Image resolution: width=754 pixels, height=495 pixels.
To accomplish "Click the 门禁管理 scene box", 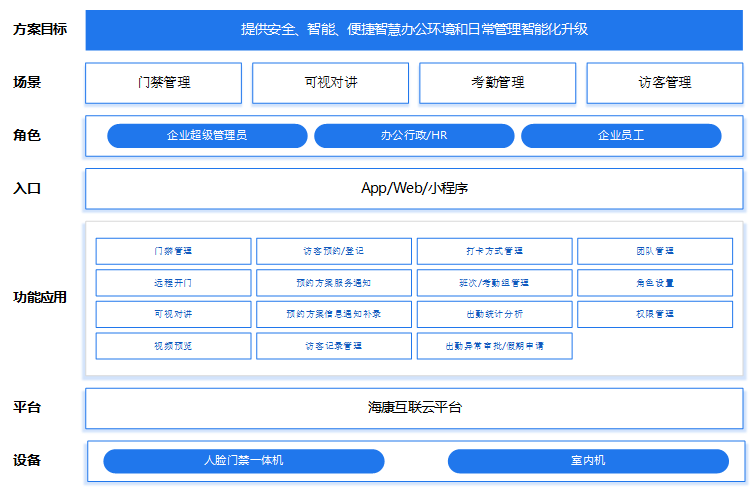I will 163,83.
